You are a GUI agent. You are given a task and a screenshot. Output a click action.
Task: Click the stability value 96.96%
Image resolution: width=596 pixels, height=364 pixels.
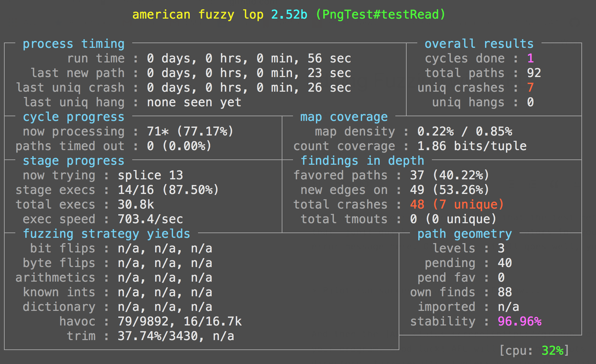[520, 321]
